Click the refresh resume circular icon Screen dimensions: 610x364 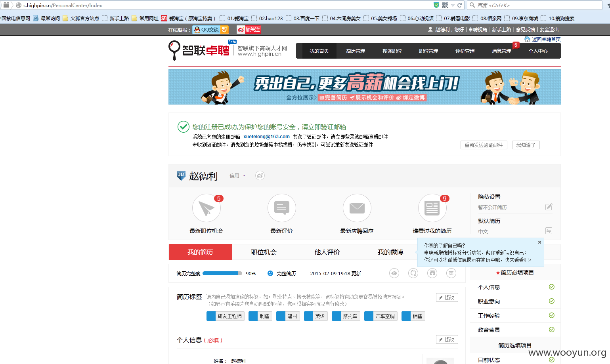point(413,273)
